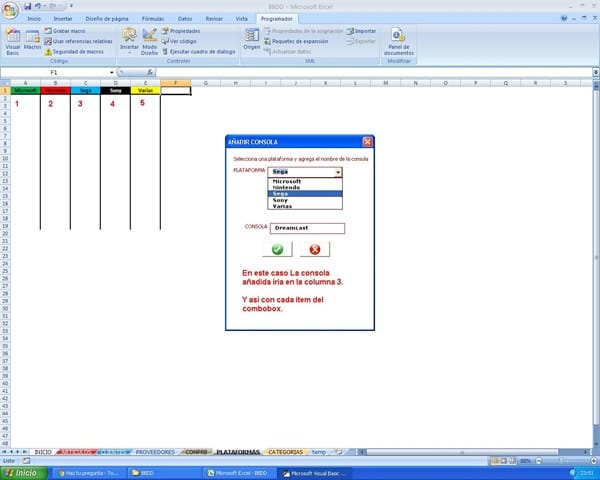Viewport: 600px width, 480px height.
Task: Select Varias in platform list
Action: [x=305, y=206]
